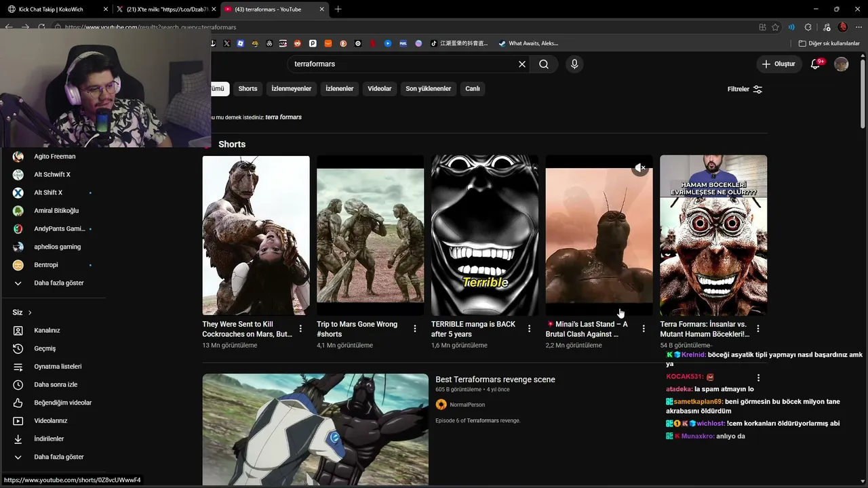Viewport: 868px width, 488px height.
Task: Play the 'They Were Sent to Kill' short thumbnail
Action: point(256,235)
